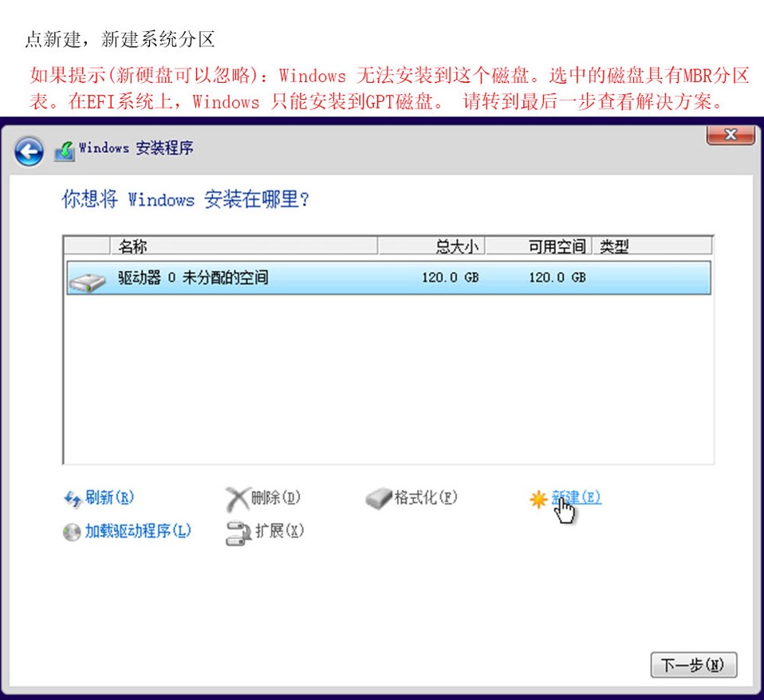Create a partition with 新建(E)
764x700 pixels.
[576, 497]
